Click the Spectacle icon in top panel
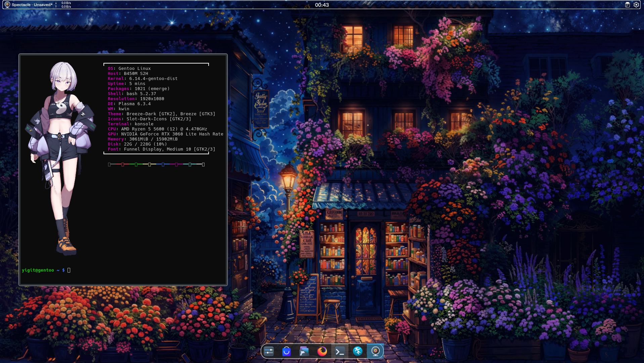The image size is (644, 363). click(7, 5)
